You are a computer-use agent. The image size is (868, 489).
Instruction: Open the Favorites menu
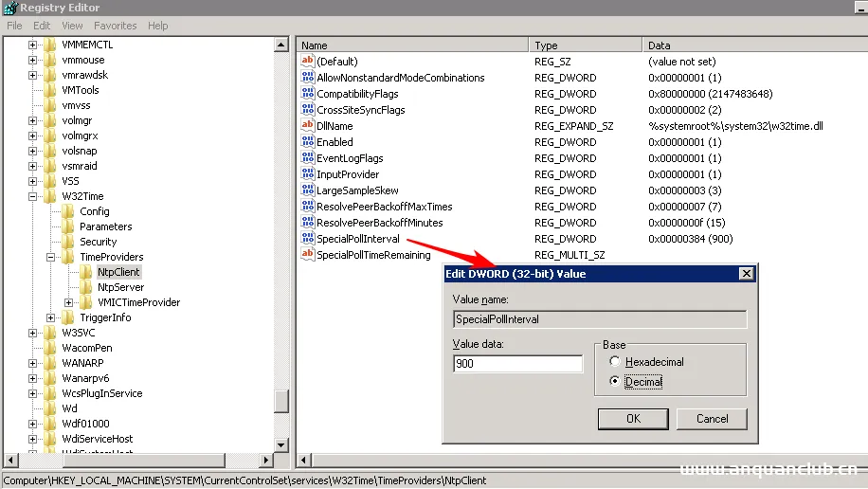coord(115,26)
